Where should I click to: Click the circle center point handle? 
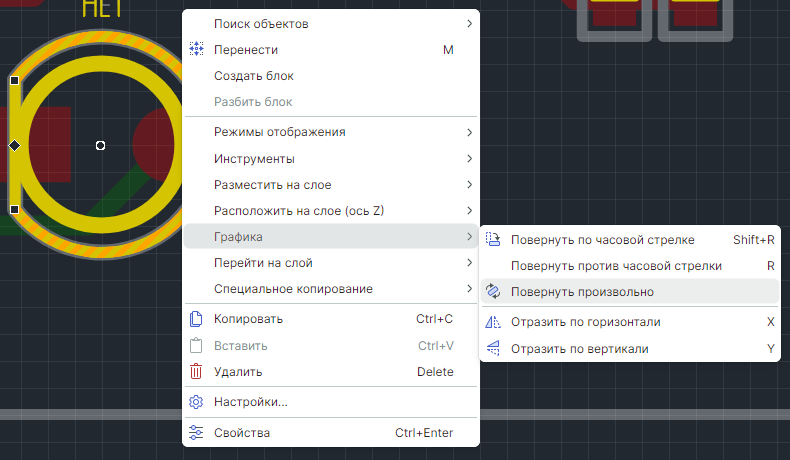click(x=100, y=146)
